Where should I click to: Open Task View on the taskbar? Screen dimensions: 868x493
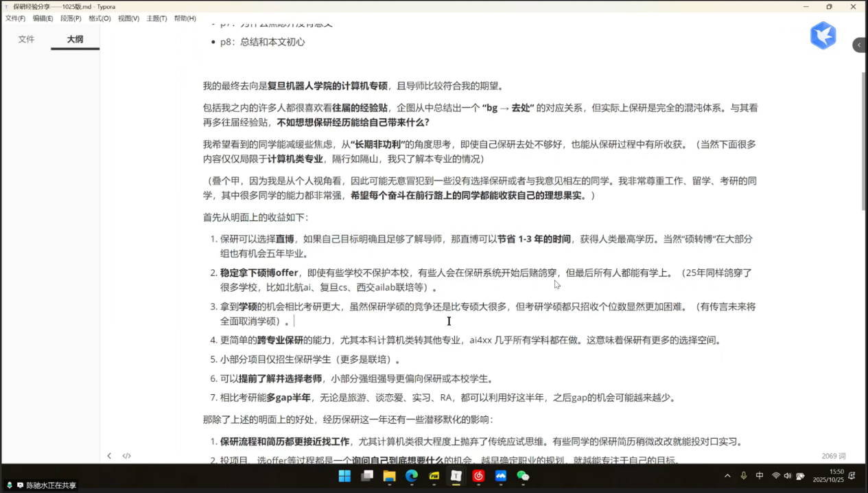[x=367, y=476]
